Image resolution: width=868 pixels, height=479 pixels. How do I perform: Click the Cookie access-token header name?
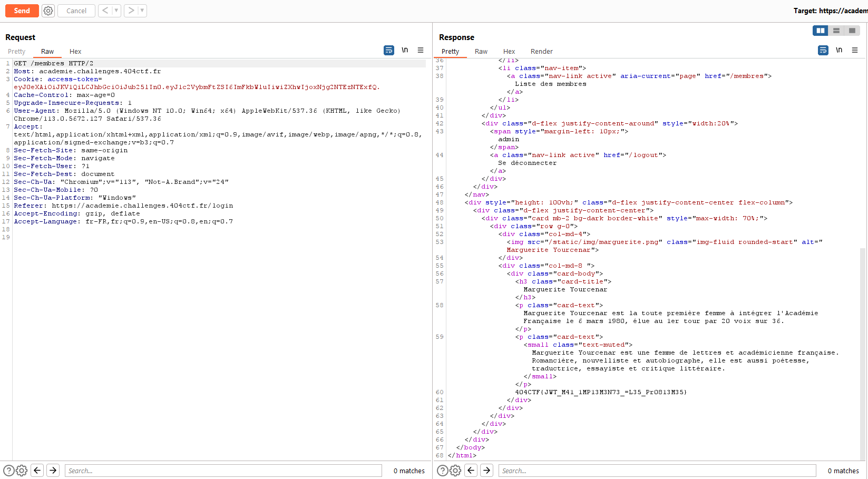click(58, 79)
